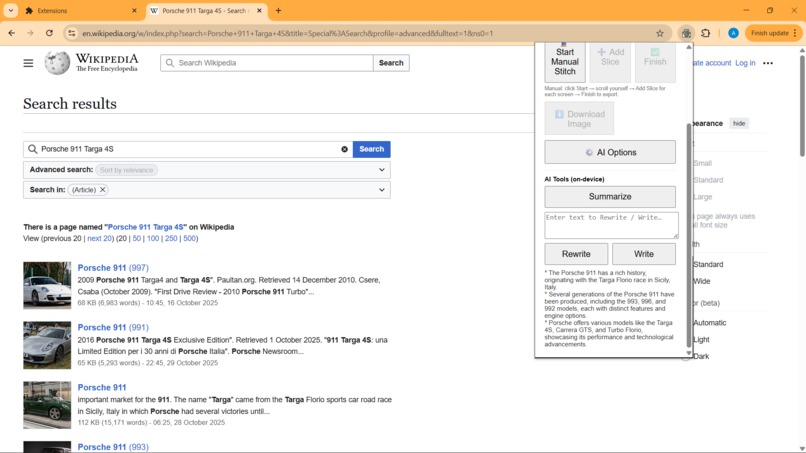Open the white Porsche 997 thumbnail

coord(47,285)
